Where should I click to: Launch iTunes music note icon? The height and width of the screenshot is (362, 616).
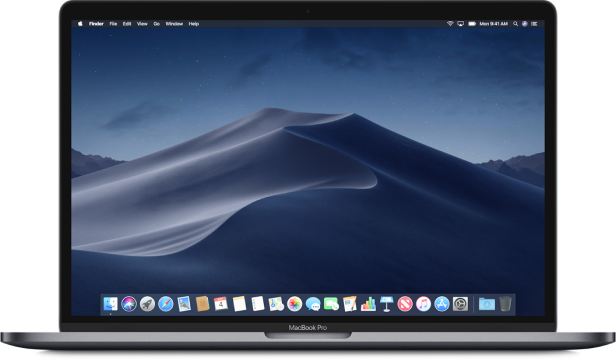coord(424,304)
